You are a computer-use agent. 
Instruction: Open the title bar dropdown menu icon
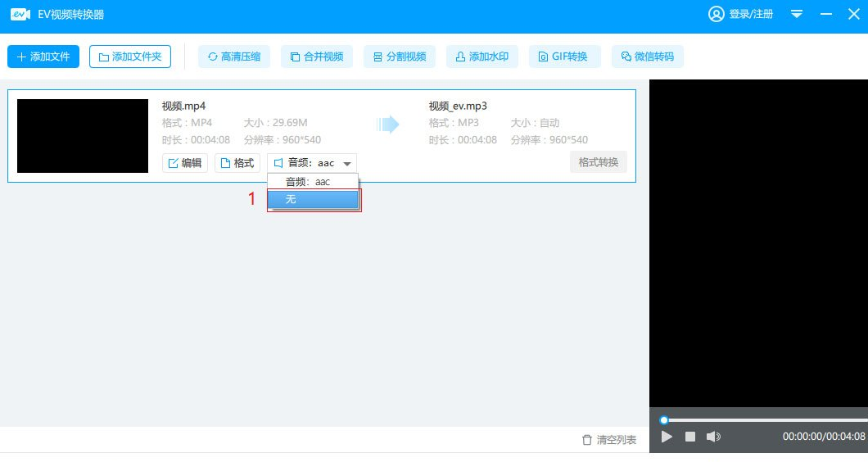[797, 14]
